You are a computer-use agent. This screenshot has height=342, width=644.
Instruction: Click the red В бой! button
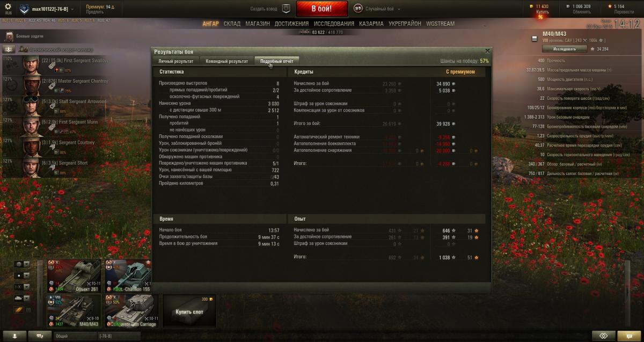point(321,9)
